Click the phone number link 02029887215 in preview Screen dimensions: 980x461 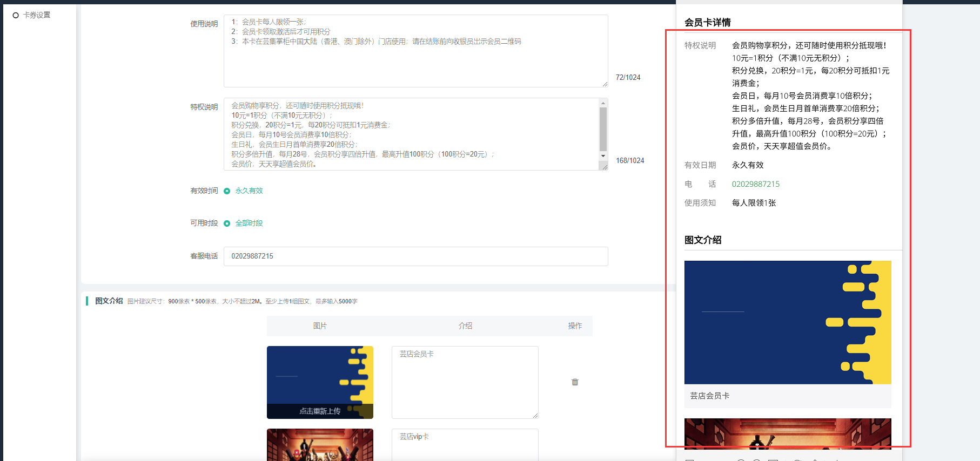pyautogui.click(x=755, y=184)
